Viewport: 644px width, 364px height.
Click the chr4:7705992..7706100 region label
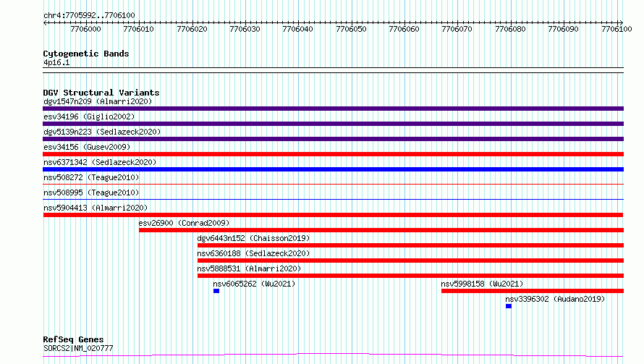tap(89, 15)
